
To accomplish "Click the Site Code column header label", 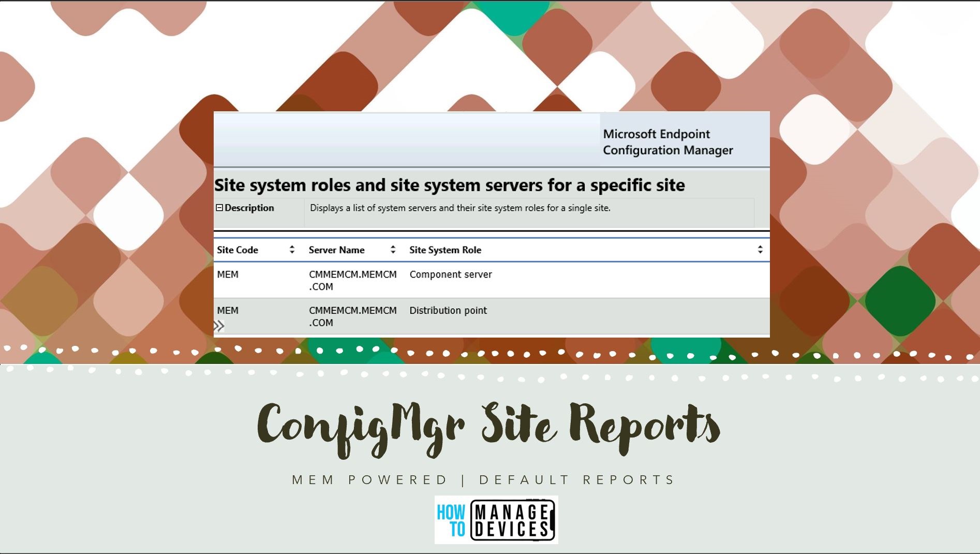I will point(237,250).
